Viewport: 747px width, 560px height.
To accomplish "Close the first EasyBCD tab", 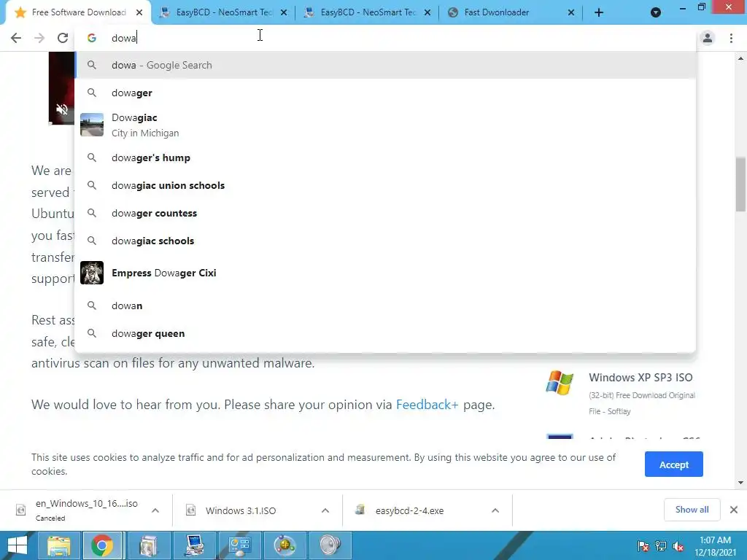I will (x=284, y=13).
